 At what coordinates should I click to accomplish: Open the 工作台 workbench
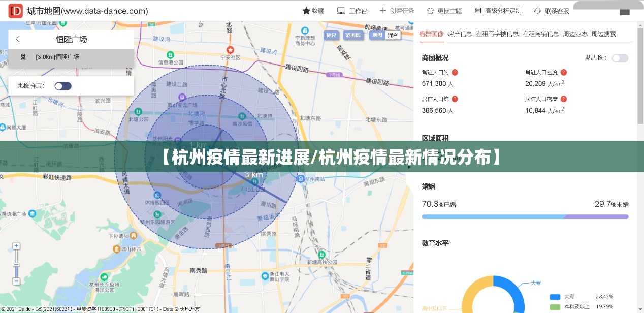341,11
